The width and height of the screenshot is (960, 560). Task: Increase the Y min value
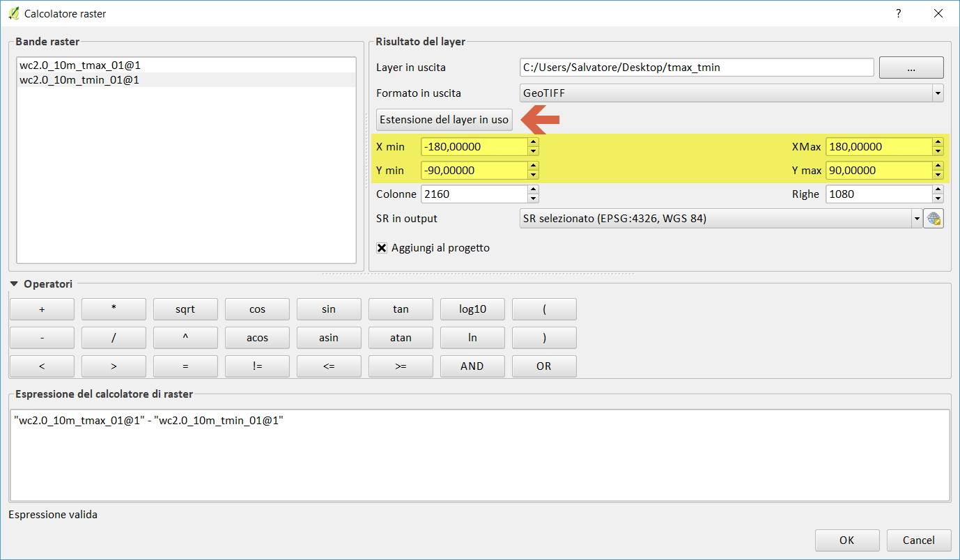coord(533,166)
